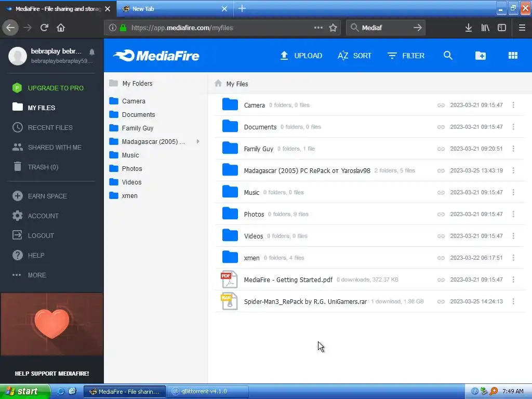The height and width of the screenshot is (399, 532).
Task: Switch to qBittorrent v4.1.0 taskbar item
Action: 208,391
